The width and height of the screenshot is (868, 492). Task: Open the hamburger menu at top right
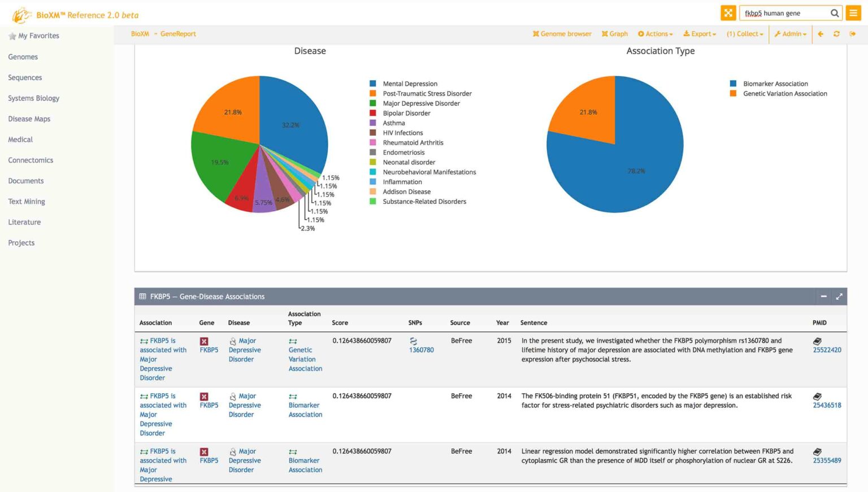(853, 13)
